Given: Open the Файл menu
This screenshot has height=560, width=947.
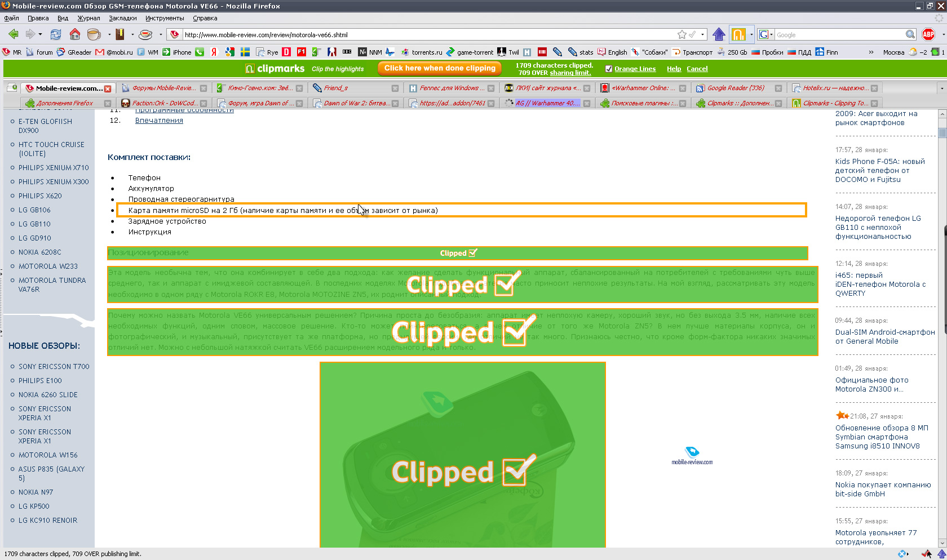Looking at the screenshot, I should [11, 18].
